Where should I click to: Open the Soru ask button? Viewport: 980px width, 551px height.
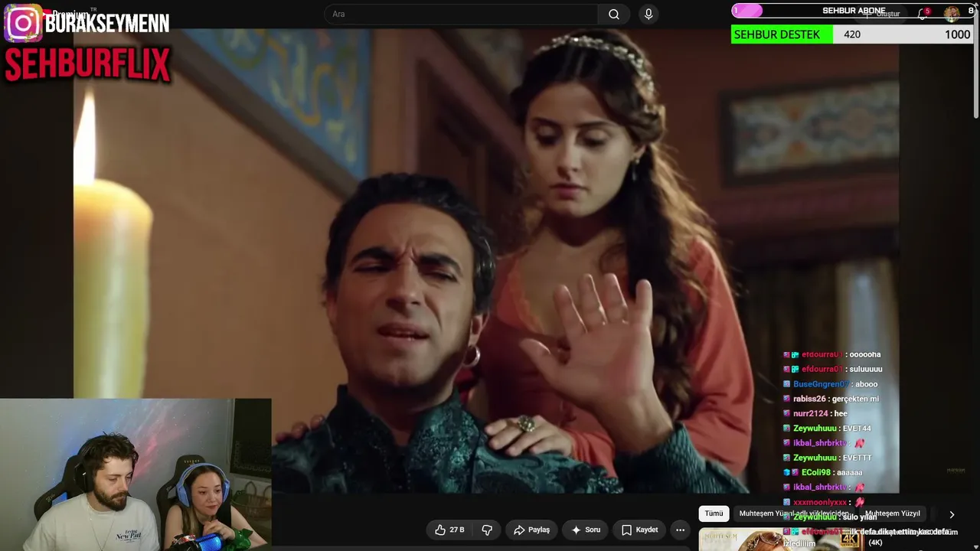click(x=586, y=530)
